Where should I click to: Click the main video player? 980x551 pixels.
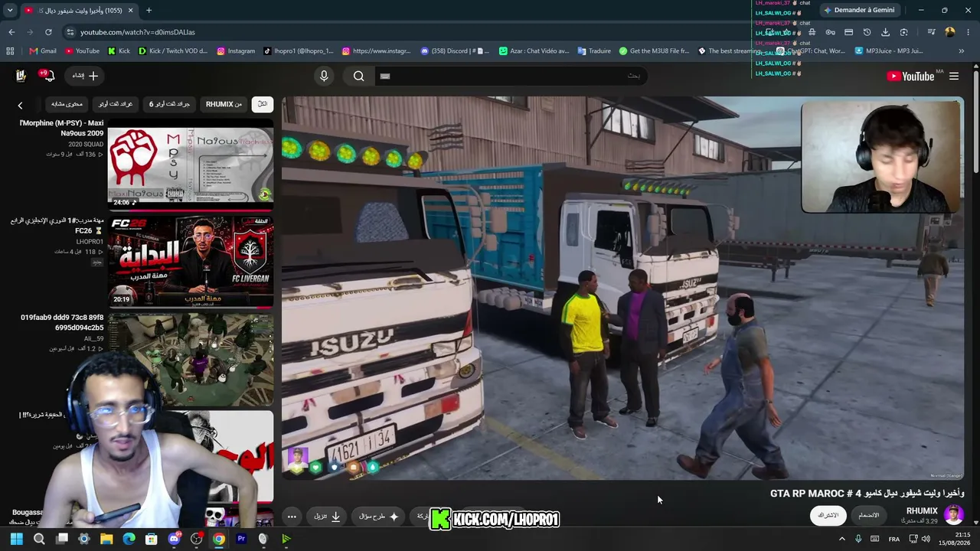[622, 288]
